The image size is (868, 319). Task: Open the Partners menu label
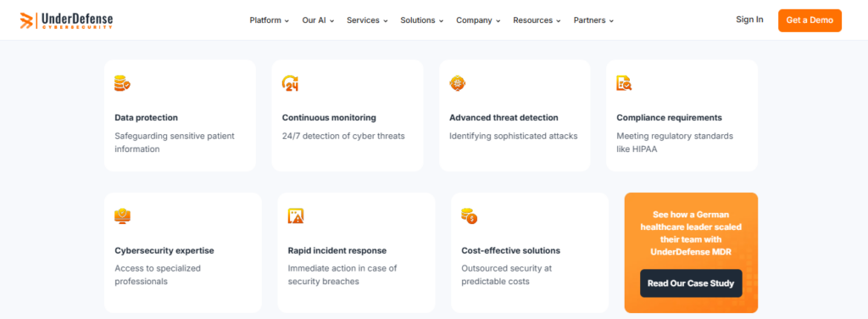point(590,20)
